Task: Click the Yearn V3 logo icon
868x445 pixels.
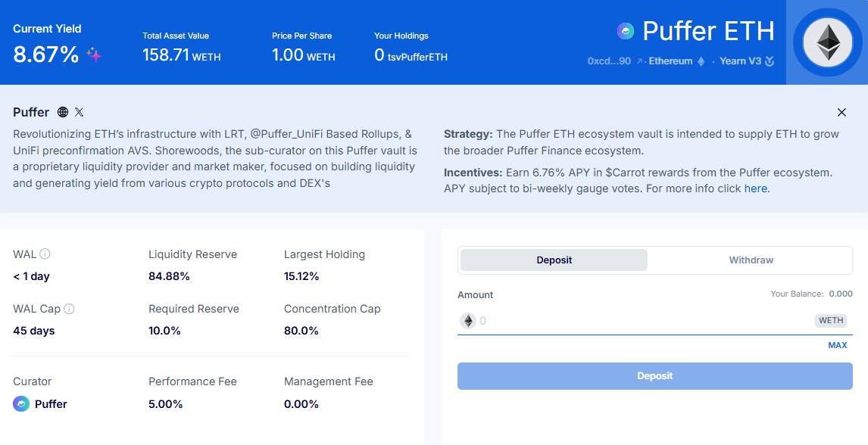Action: 770,61
